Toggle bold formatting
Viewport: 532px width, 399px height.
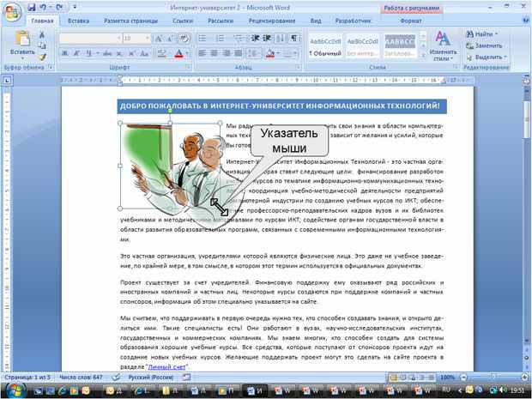[x=64, y=53]
